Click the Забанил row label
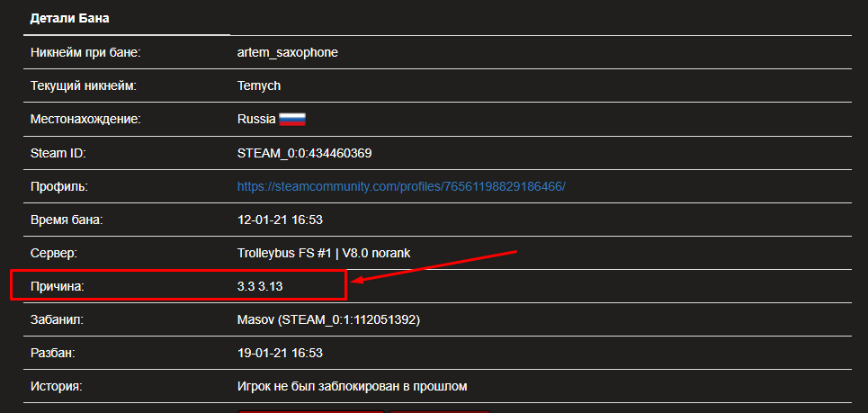This screenshot has height=413, width=868. click(x=57, y=319)
